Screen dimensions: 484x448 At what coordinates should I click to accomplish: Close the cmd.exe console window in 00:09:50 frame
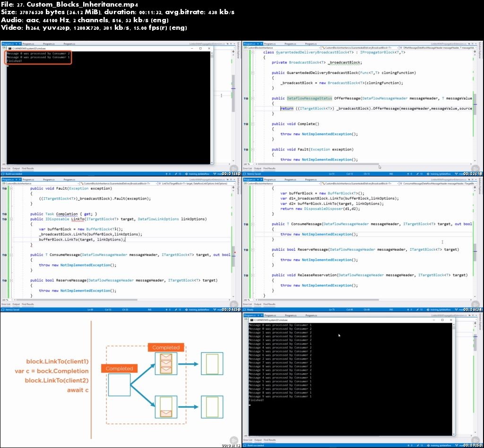451,320
